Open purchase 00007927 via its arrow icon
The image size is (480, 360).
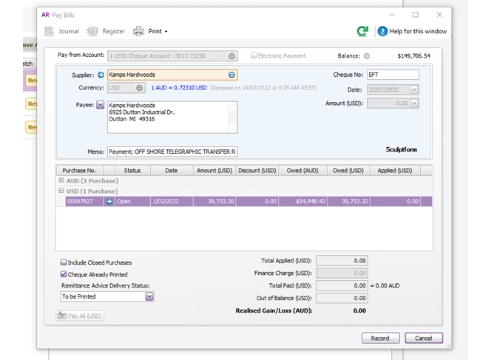(x=109, y=201)
